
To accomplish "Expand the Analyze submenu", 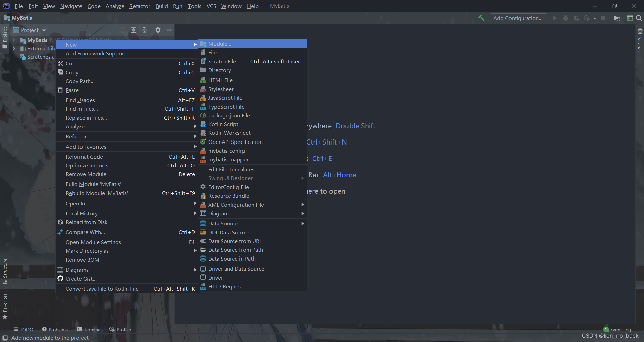I will (127, 126).
